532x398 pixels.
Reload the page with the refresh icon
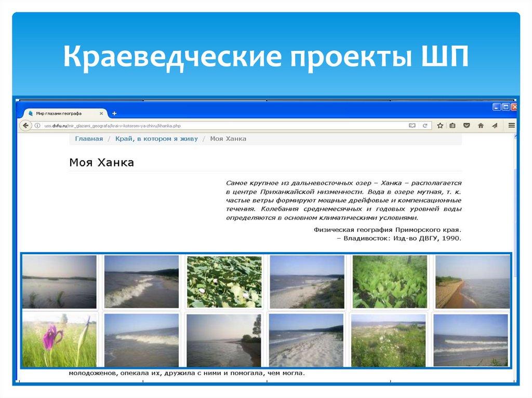(x=425, y=126)
